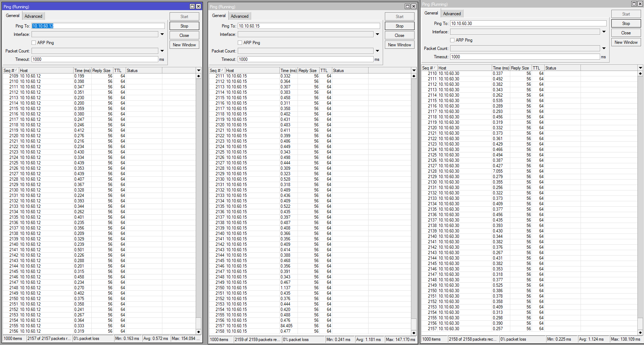Image resolution: width=644 pixels, height=345 pixels.
Task: Select the 7.055 ms time value row
Action: click(529, 171)
